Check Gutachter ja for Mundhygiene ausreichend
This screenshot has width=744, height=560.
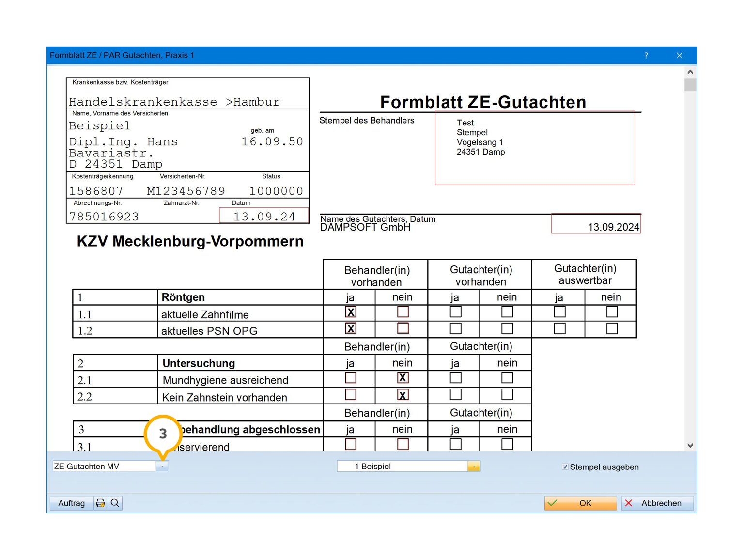click(456, 377)
